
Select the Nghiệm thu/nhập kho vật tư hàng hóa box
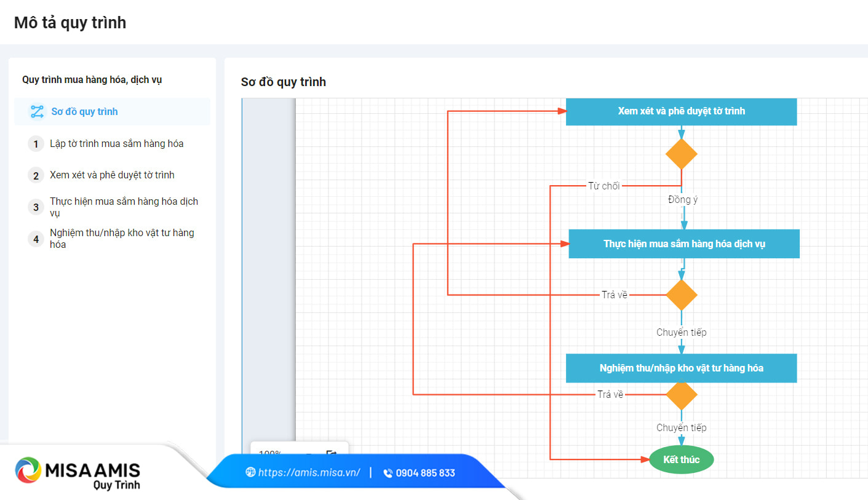tap(682, 368)
